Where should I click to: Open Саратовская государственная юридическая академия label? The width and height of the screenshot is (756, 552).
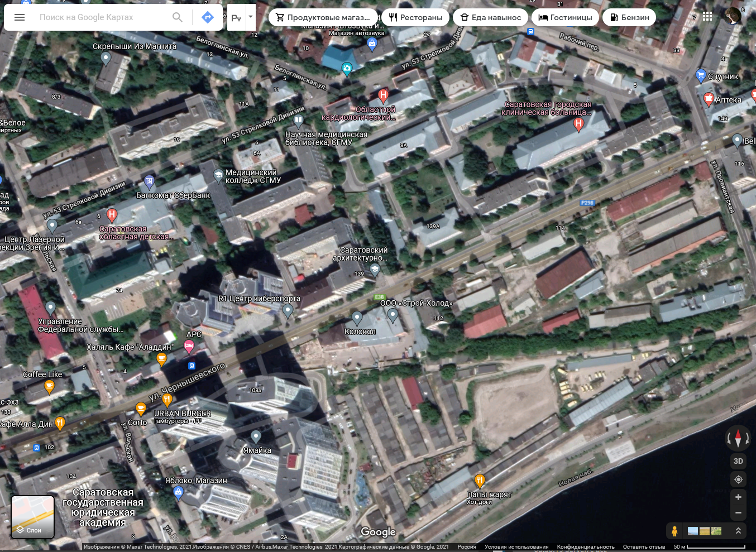[103, 507]
